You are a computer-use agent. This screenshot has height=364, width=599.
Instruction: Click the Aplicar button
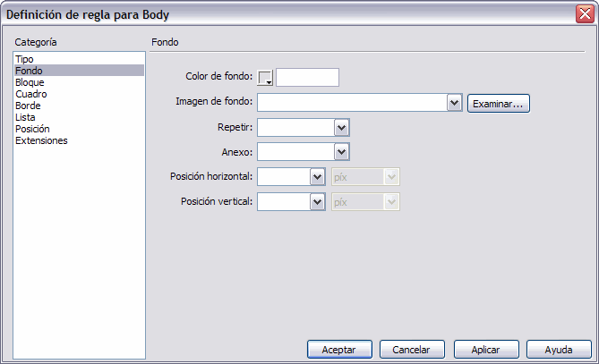486,350
